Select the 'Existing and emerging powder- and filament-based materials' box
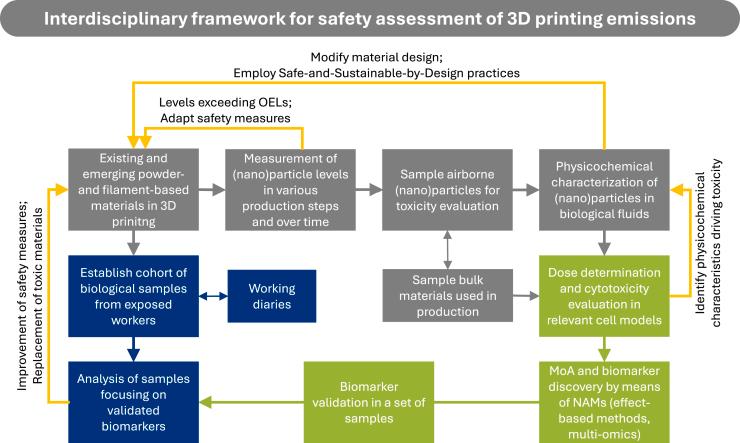The width and height of the screenshot is (740, 443). [134, 190]
